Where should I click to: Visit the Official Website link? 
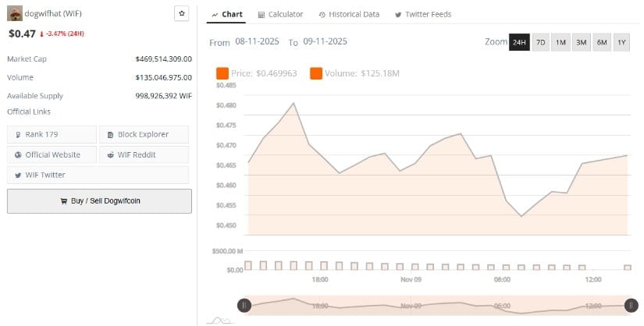click(52, 154)
